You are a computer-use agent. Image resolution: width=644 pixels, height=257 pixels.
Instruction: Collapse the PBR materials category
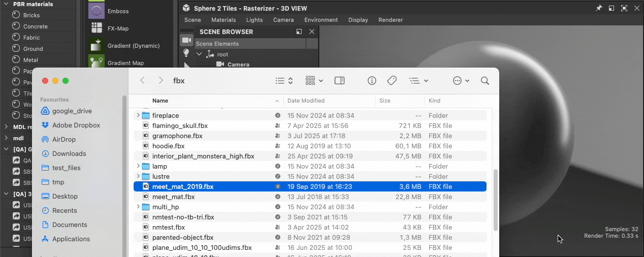point(6,4)
